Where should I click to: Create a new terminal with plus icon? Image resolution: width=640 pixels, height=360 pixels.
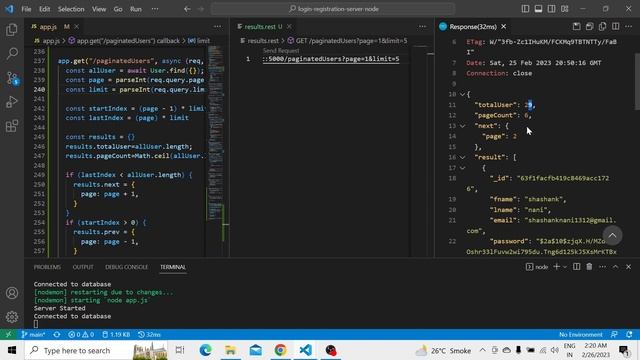tap(556, 267)
